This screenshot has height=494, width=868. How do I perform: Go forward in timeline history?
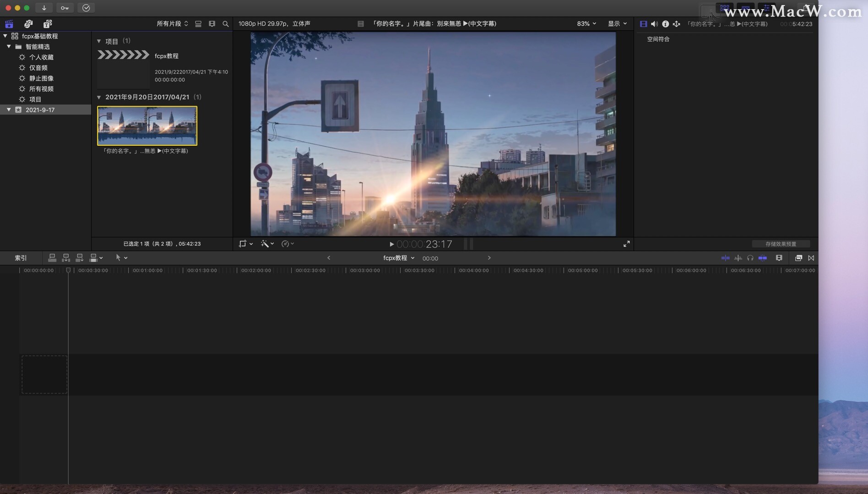tap(489, 258)
